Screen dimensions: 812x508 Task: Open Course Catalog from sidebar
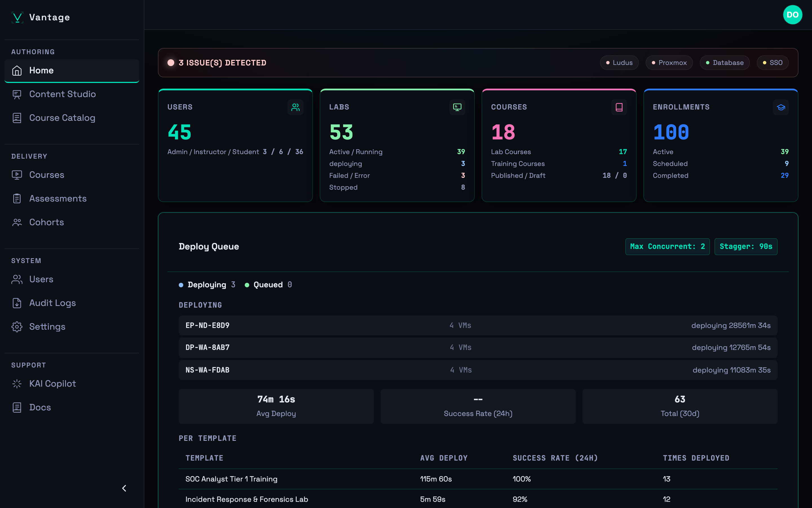tap(72, 118)
